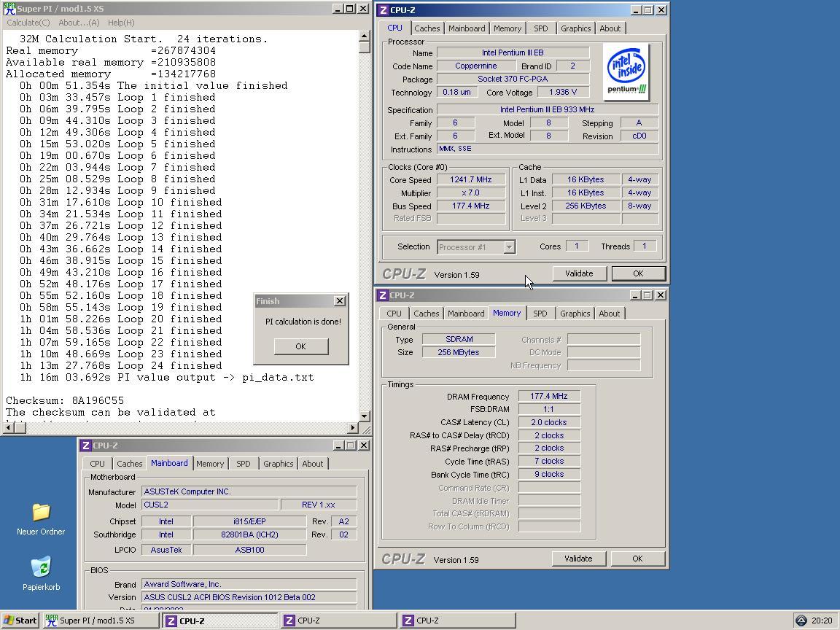Click Super PI vertical scrollbar up arrow

(x=365, y=36)
